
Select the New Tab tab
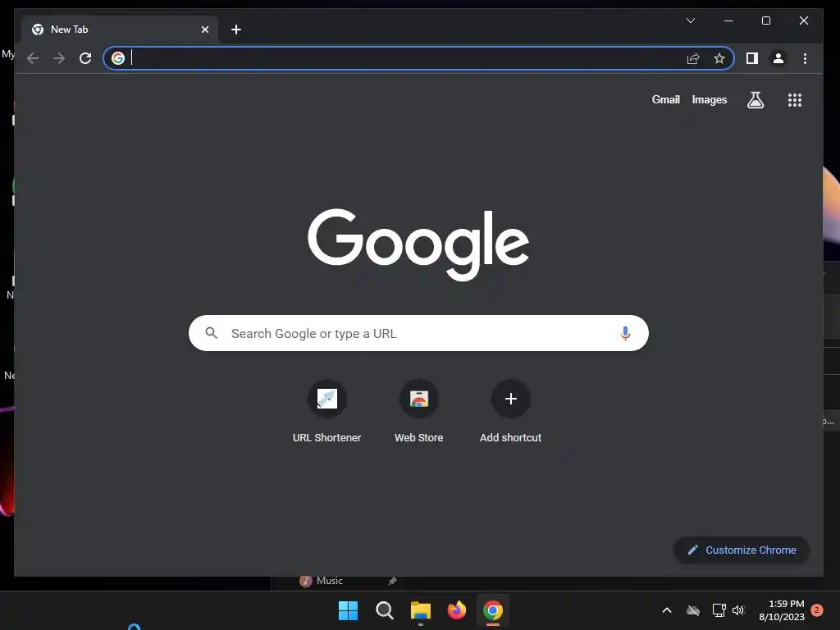coord(120,30)
